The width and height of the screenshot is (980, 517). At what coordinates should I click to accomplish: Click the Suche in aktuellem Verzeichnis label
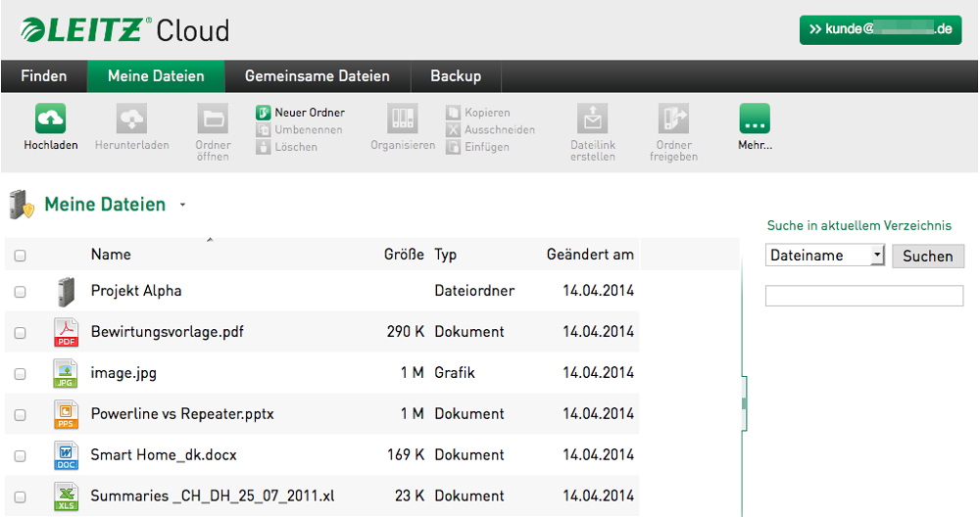tap(859, 225)
